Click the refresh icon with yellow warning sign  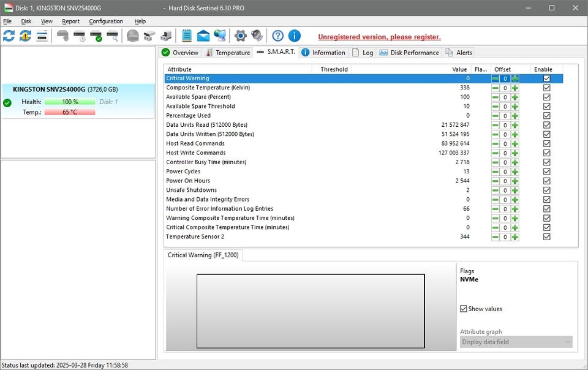[x=26, y=36]
